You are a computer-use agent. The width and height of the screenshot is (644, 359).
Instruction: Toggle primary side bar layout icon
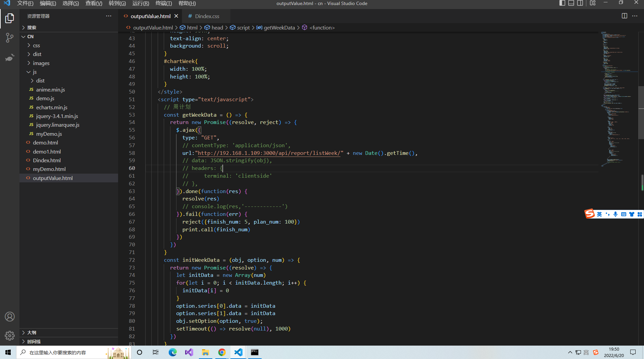coord(562,3)
